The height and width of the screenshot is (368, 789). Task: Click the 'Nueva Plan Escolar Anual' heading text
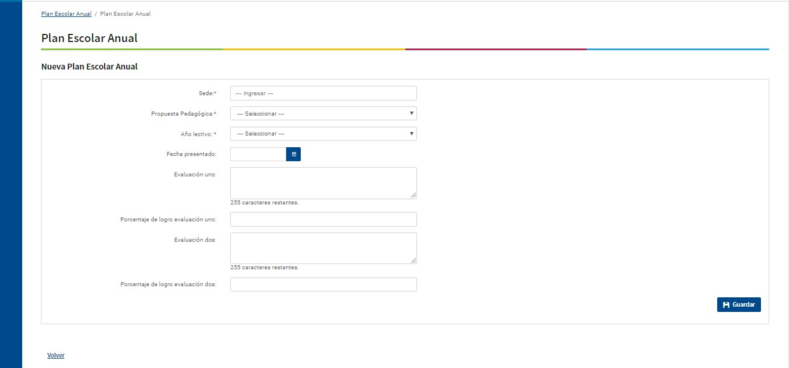point(90,66)
